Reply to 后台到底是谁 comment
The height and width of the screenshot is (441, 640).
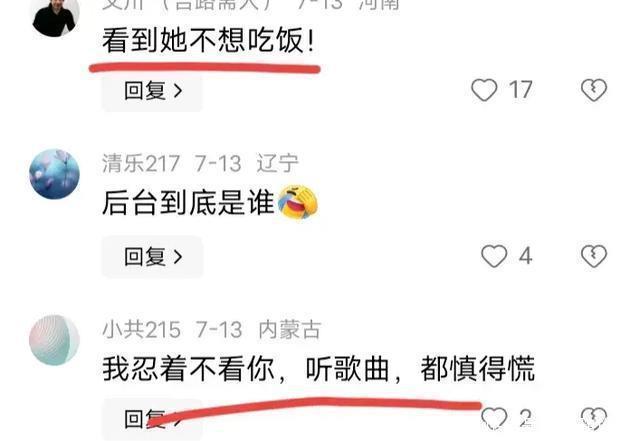152,256
